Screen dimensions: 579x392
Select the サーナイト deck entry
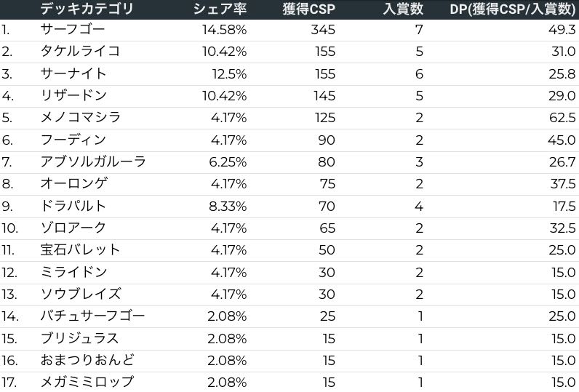tap(73, 73)
